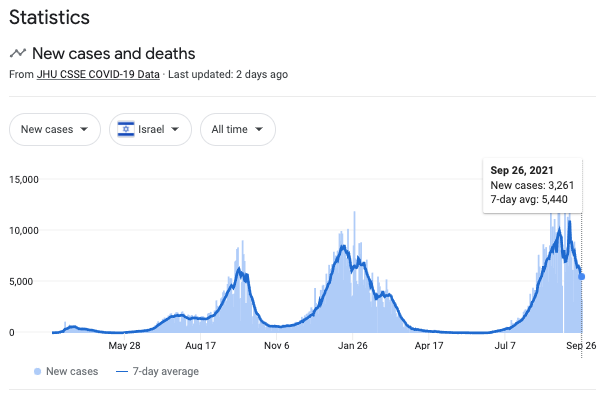Click the 10,000 y-axis label
Image resolution: width=610 pixels, height=398 pixels.
24,231
